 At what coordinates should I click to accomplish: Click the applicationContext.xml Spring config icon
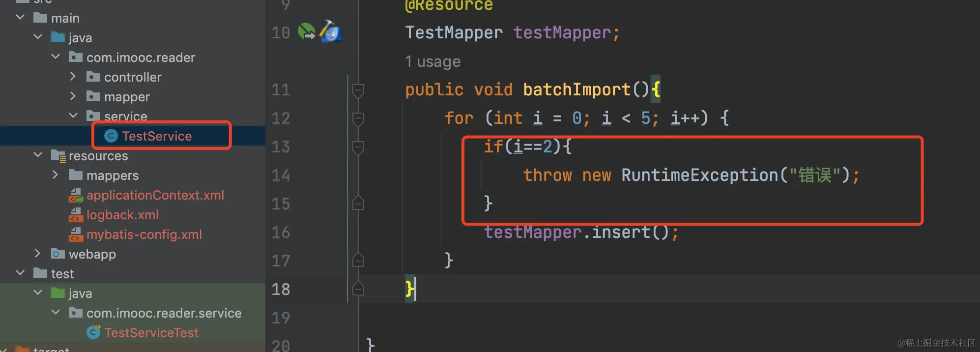[x=76, y=195]
